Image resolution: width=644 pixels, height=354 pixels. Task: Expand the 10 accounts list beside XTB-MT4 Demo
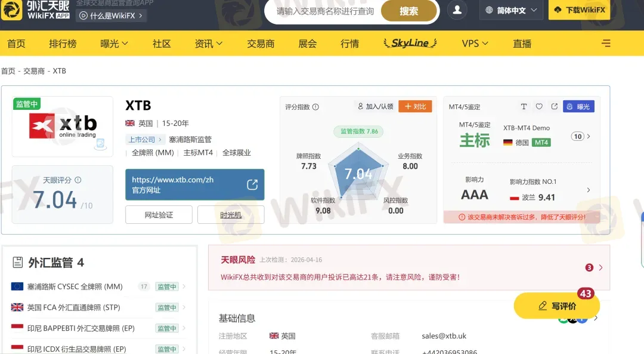tap(577, 136)
